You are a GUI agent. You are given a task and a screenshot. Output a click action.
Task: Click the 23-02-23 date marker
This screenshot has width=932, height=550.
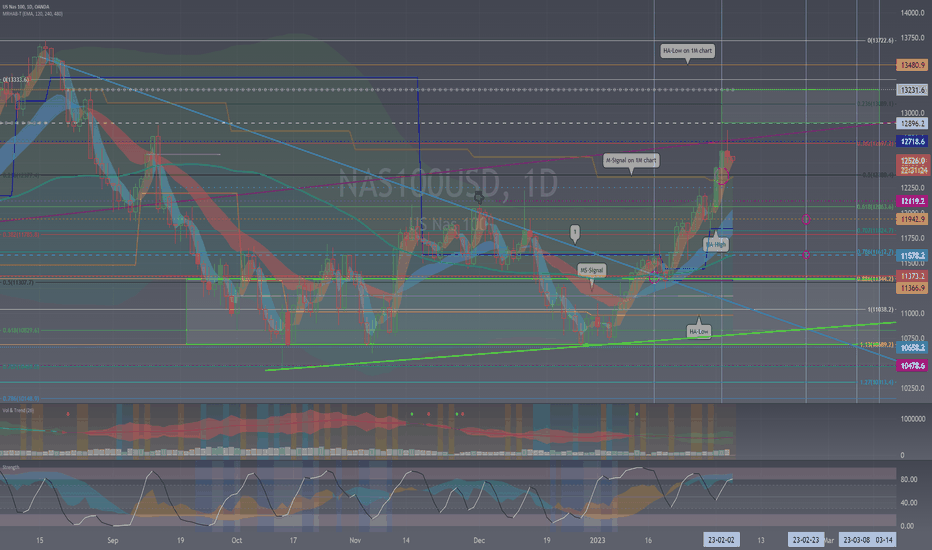pyautogui.click(x=806, y=540)
